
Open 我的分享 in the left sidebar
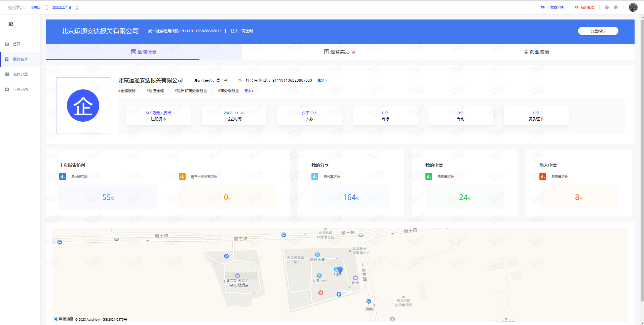click(20, 74)
